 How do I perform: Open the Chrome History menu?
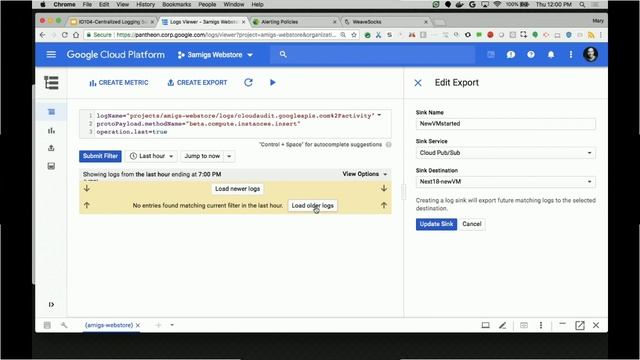coord(145,4)
